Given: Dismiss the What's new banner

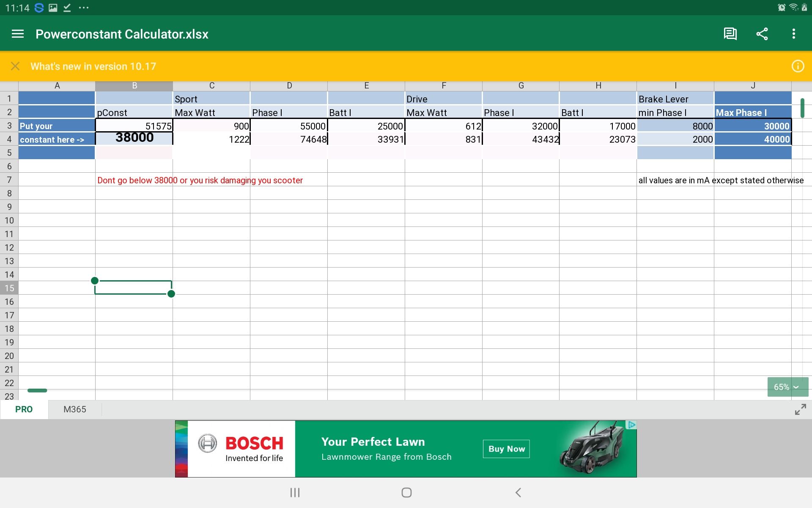Looking at the screenshot, I should click(15, 66).
